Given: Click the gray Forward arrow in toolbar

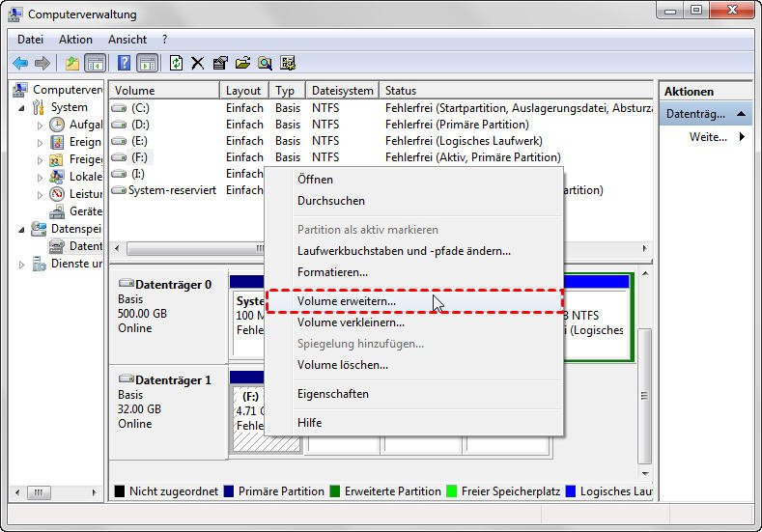Looking at the screenshot, I should point(42,63).
